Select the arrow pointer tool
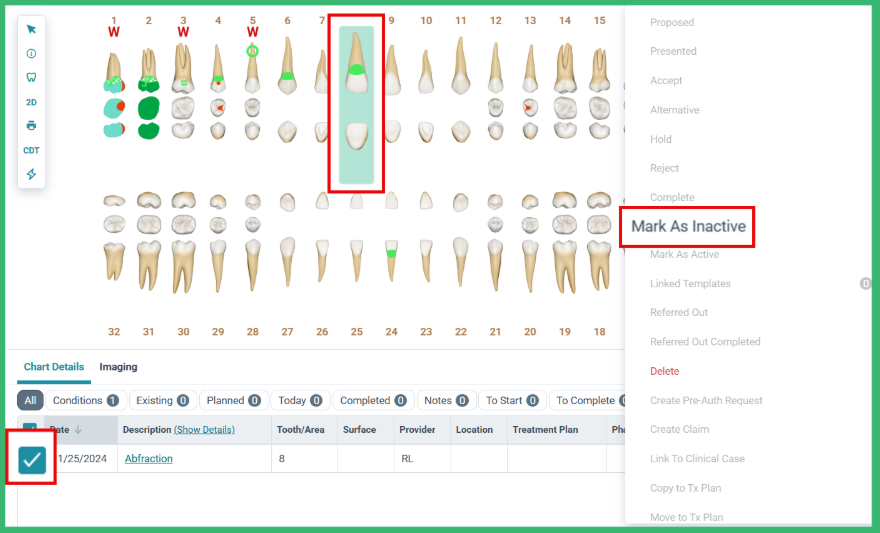 pyautogui.click(x=31, y=29)
